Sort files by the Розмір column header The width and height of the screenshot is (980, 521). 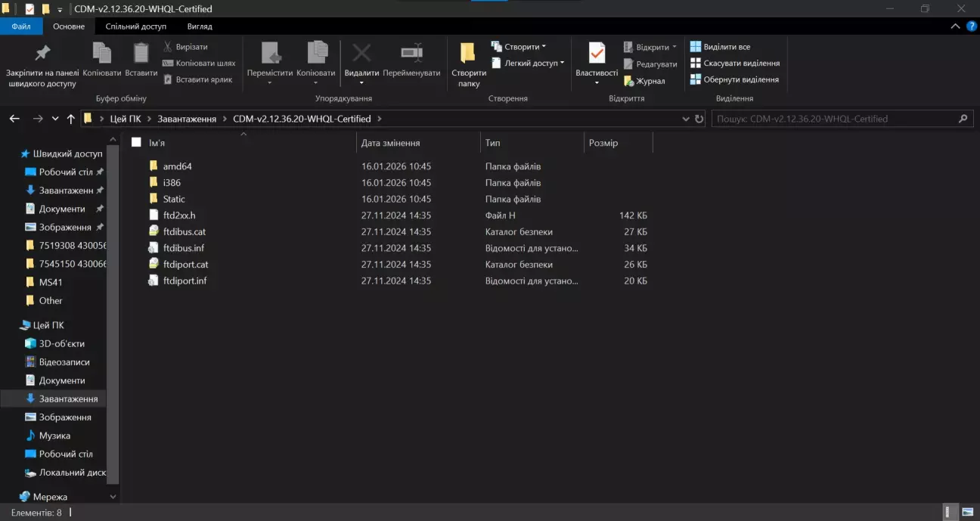click(x=603, y=143)
